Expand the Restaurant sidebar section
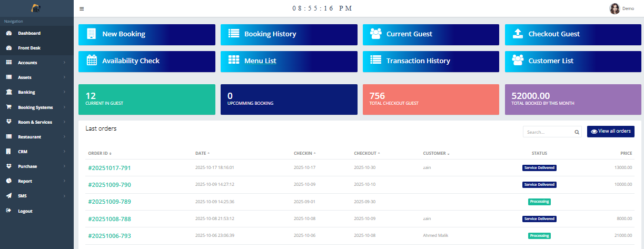Image resolution: width=644 pixels, height=249 pixels. pyautogui.click(x=36, y=137)
